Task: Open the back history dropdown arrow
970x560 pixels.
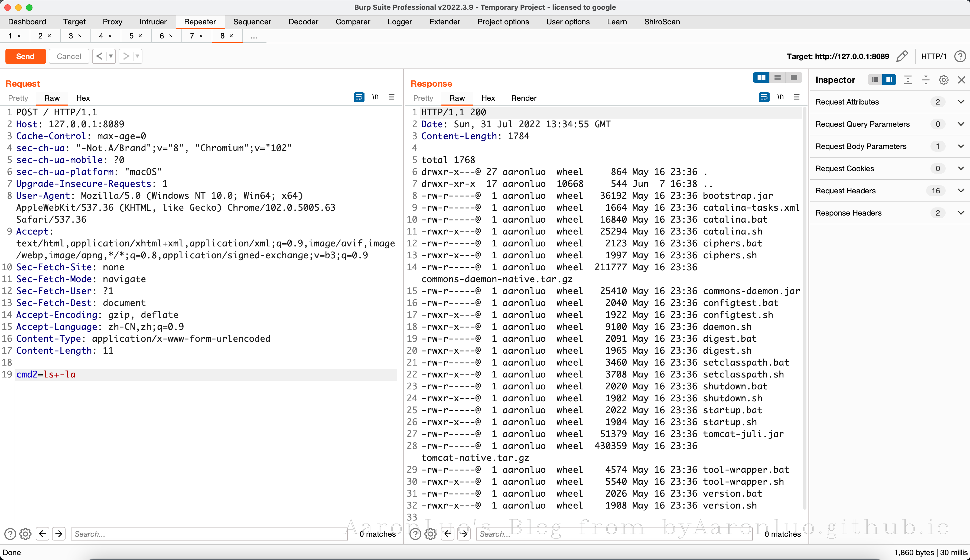Action: (x=111, y=56)
